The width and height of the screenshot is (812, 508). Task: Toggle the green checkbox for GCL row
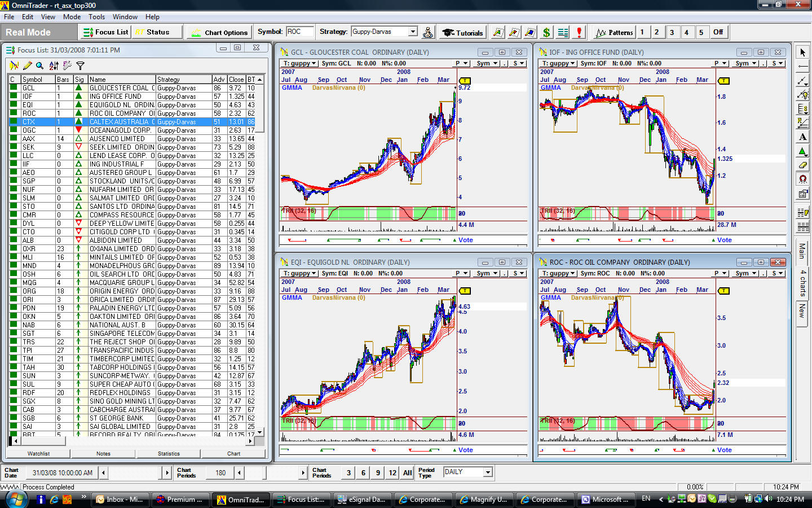(x=13, y=88)
